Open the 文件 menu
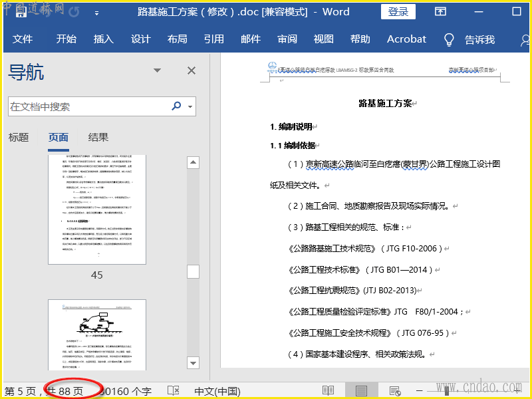Screen dimensions: 532x399 coord(23,39)
